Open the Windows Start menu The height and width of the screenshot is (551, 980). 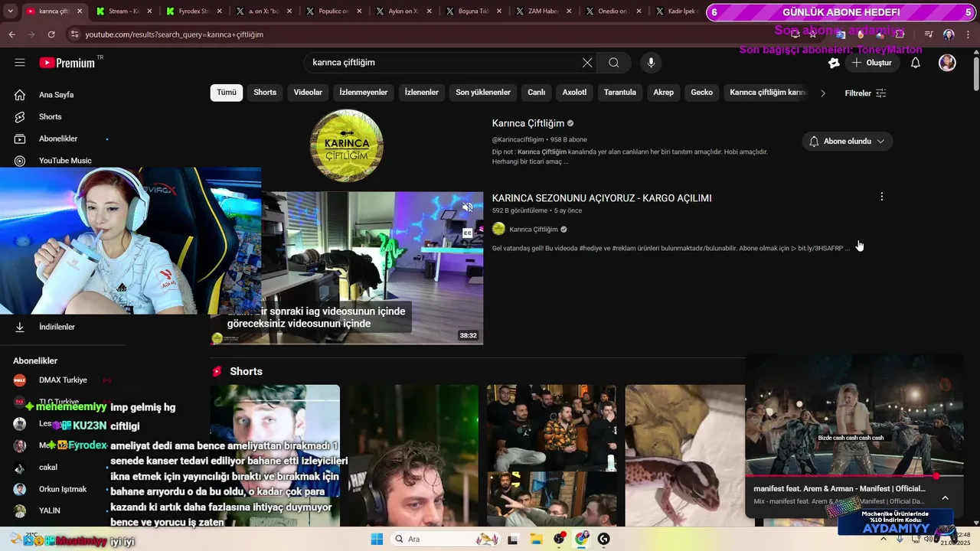[377, 540]
